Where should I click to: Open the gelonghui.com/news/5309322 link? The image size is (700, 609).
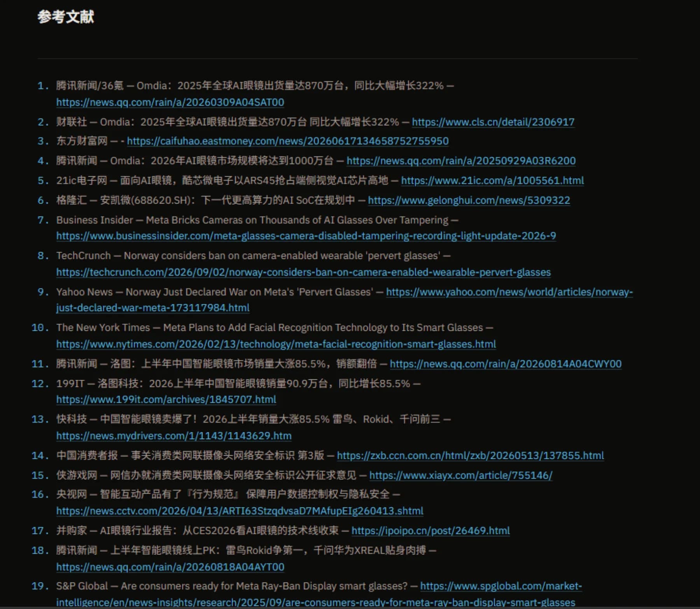tap(469, 200)
